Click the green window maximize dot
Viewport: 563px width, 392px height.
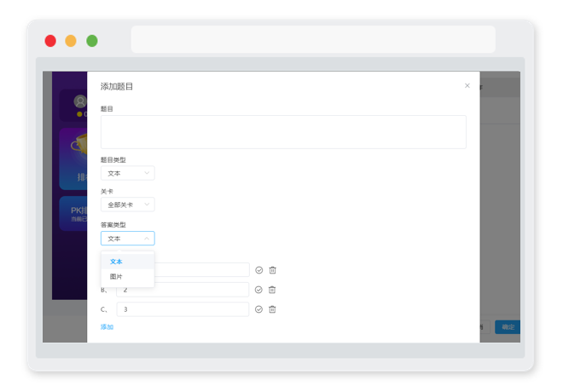point(92,41)
